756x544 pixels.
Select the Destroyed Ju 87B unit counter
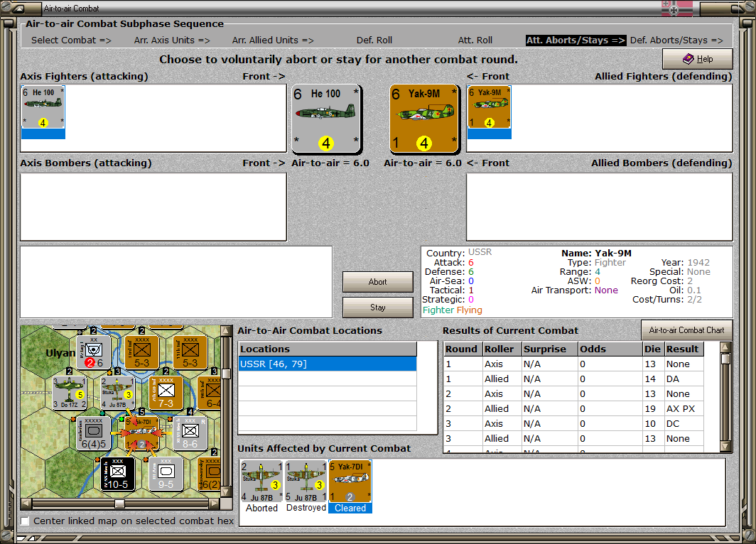[306, 482]
